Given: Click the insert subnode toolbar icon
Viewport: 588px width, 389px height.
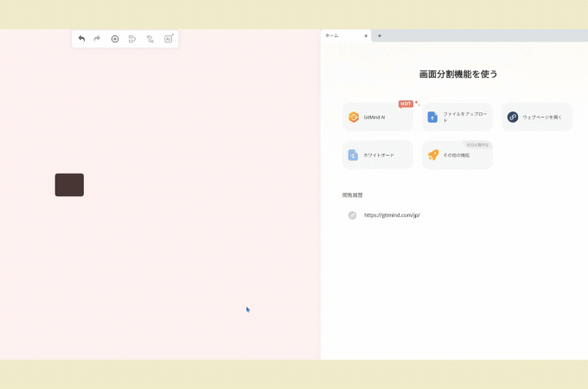Looking at the screenshot, I should point(132,39).
